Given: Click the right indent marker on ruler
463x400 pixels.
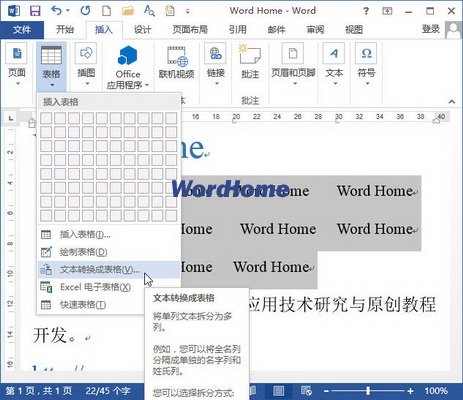Looking at the screenshot, I should (x=436, y=121).
